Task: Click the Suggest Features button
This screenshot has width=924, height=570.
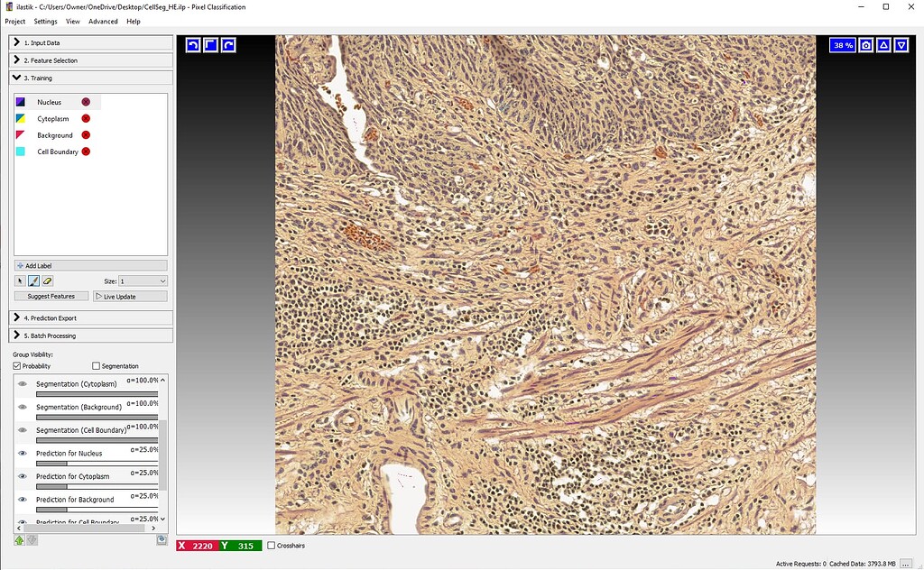Action: 51,296
